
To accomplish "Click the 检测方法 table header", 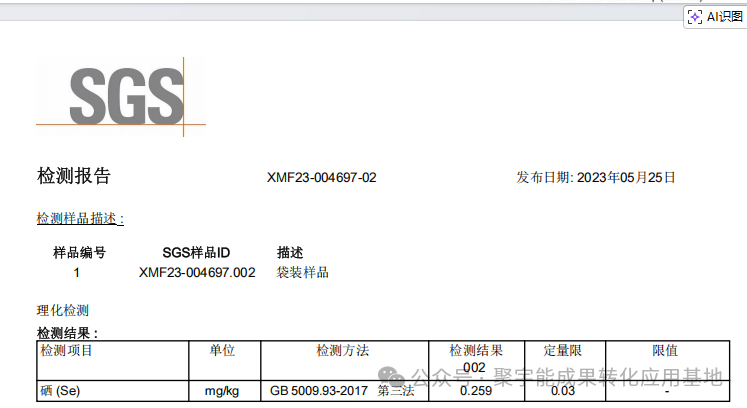I will click(345, 361).
